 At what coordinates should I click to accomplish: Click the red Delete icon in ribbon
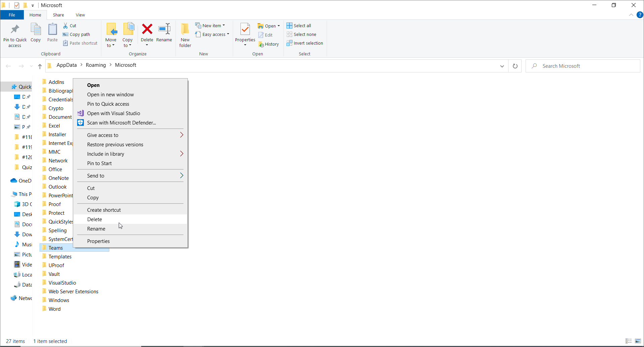pos(147,30)
